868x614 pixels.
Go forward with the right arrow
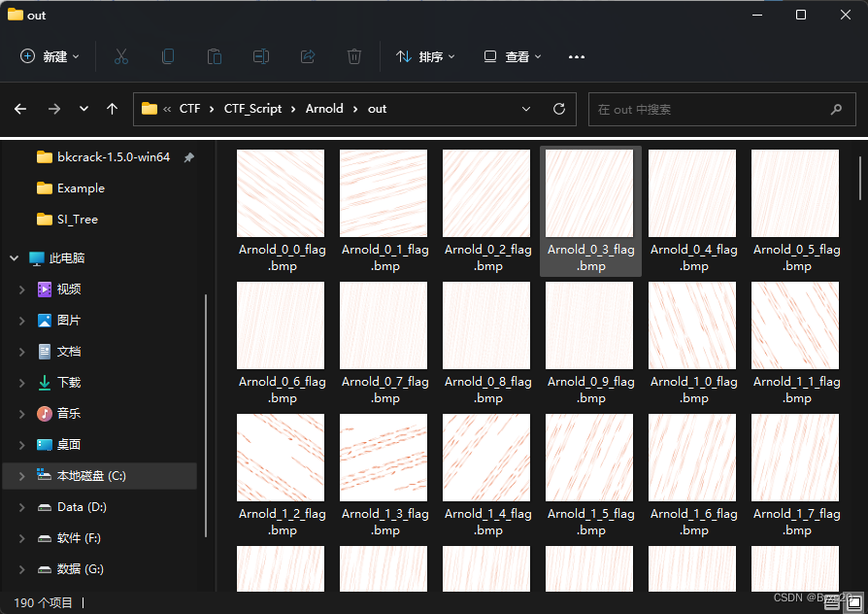[53, 109]
